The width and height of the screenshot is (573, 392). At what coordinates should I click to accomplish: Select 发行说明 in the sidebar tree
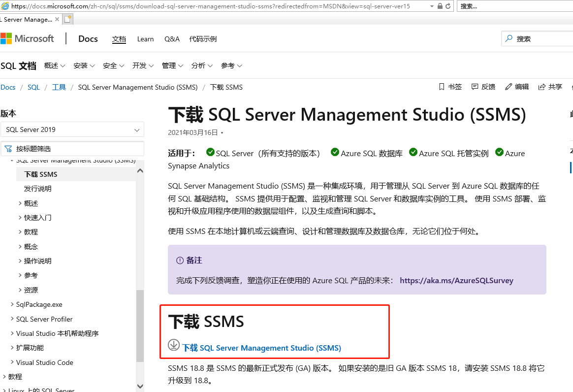37,189
